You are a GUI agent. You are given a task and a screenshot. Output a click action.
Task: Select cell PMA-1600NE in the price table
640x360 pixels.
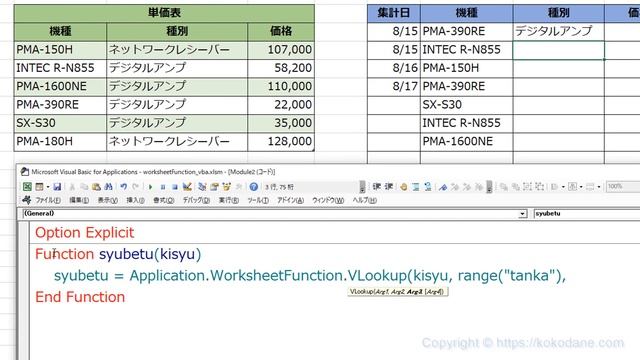60,87
